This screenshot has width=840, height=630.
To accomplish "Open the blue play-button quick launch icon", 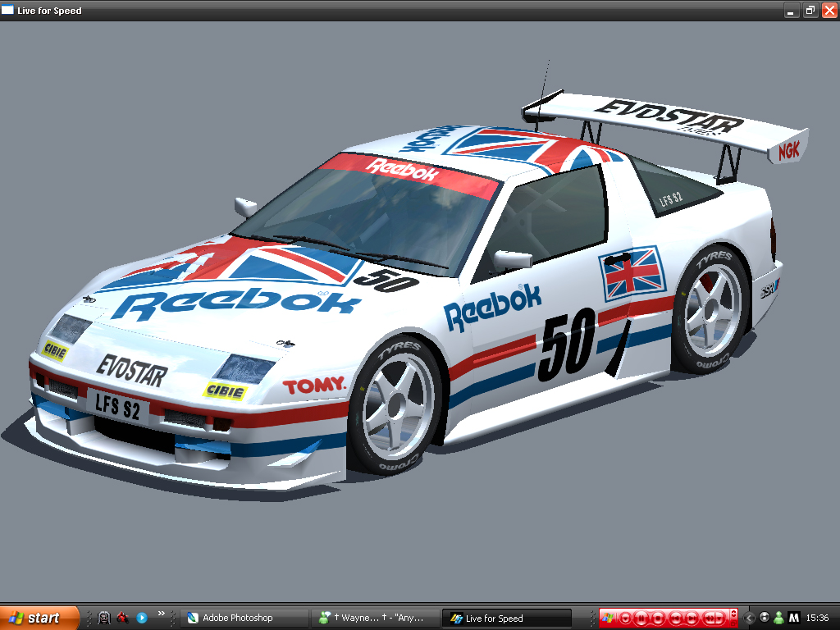I will [x=142, y=618].
